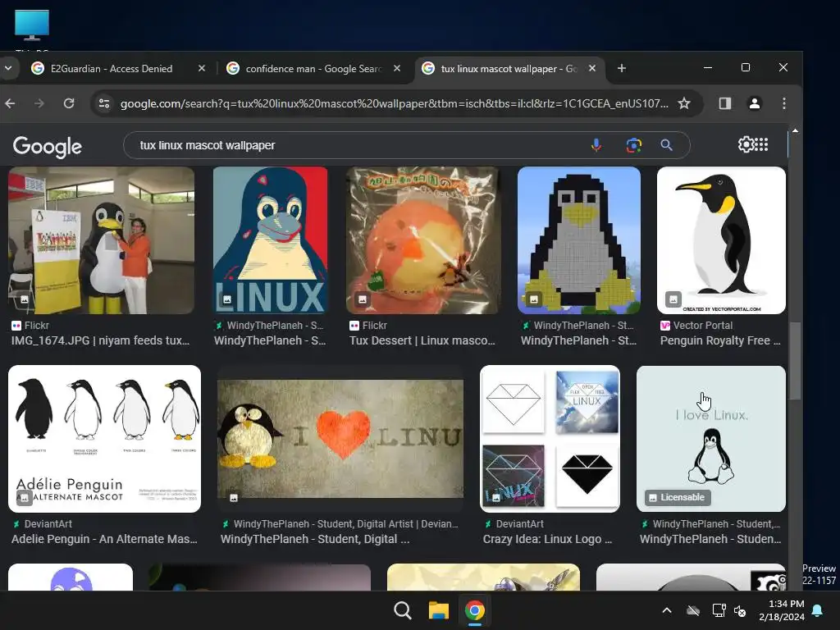Open the notifications bell
Viewport: 840px width, 630px height.
pos(817,610)
